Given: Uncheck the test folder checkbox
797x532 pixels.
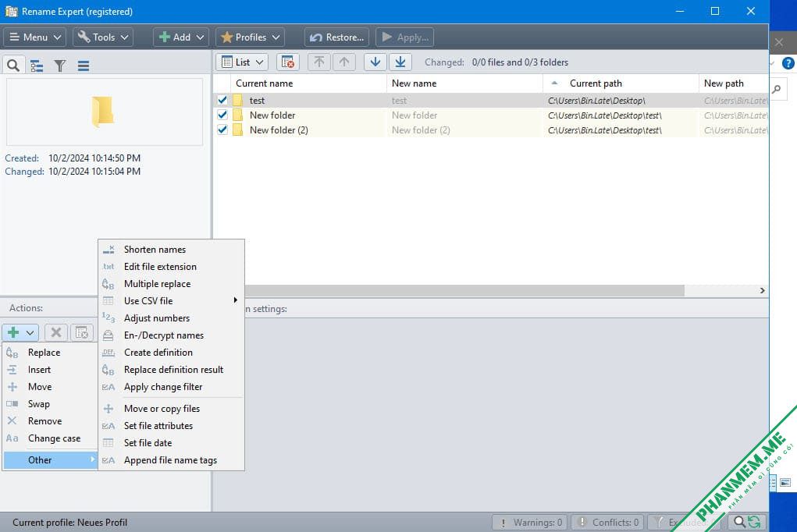Looking at the screenshot, I should coord(222,100).
